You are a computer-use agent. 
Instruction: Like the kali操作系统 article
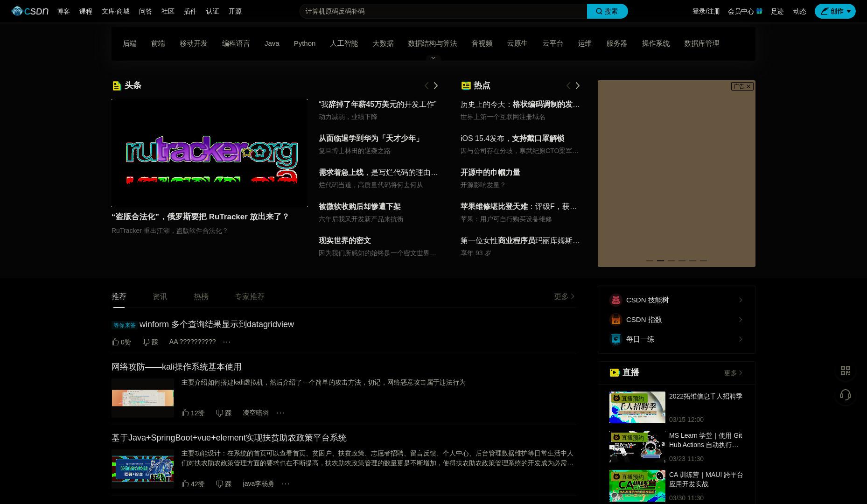pos(193,413)
